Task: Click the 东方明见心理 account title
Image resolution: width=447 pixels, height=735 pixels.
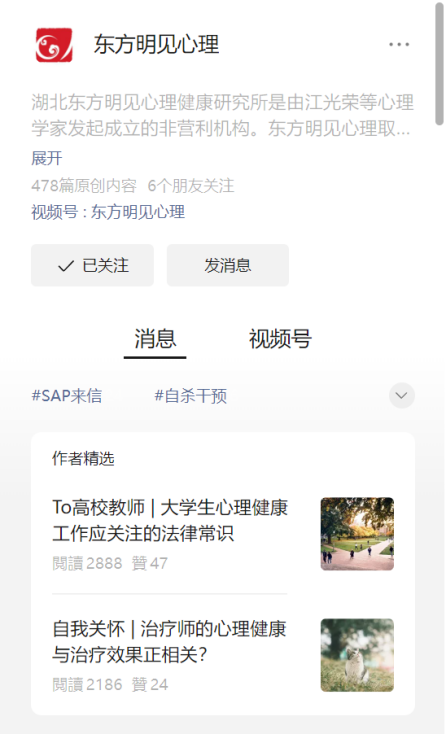Action: [x=156, y=45]
